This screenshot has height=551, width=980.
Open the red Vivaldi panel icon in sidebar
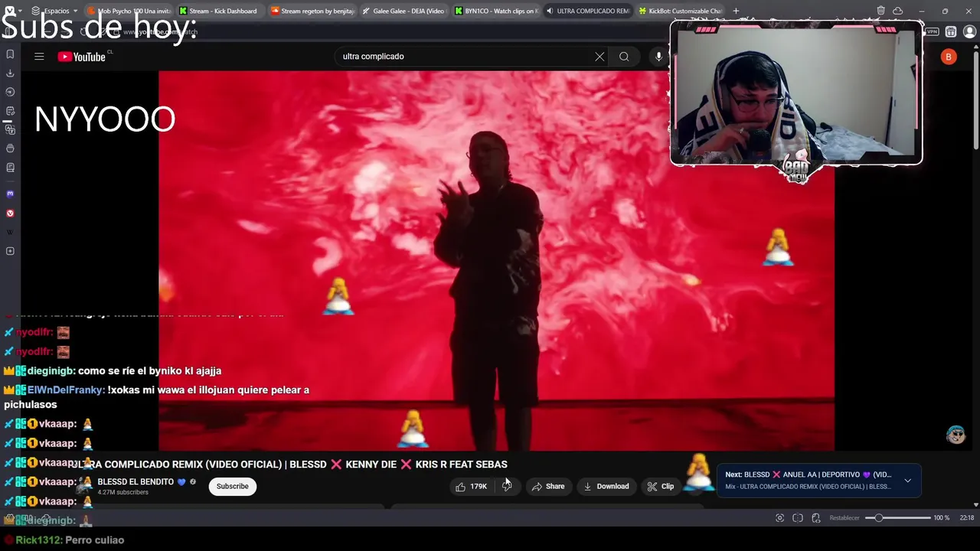pos(10,214)
